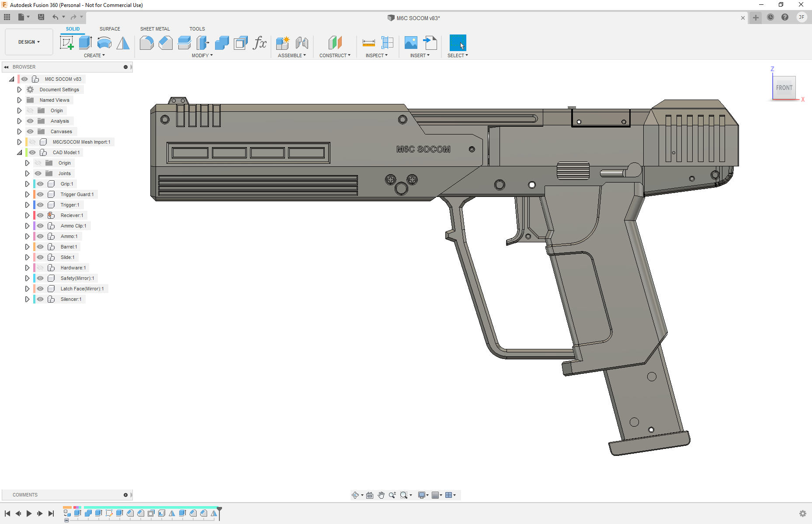Switch to the SURFACE tab
Image resolution: width=812 pixels, height=524 pixels.
point(110,29)
